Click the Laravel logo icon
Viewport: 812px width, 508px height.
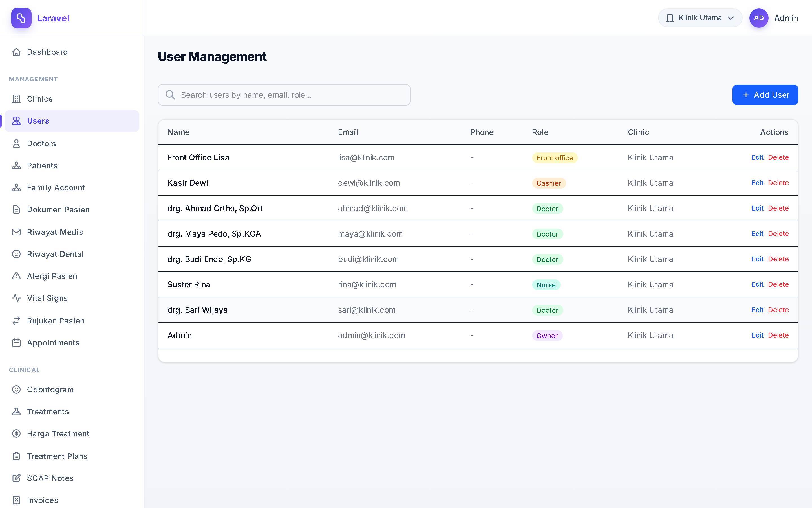[21, 18]
